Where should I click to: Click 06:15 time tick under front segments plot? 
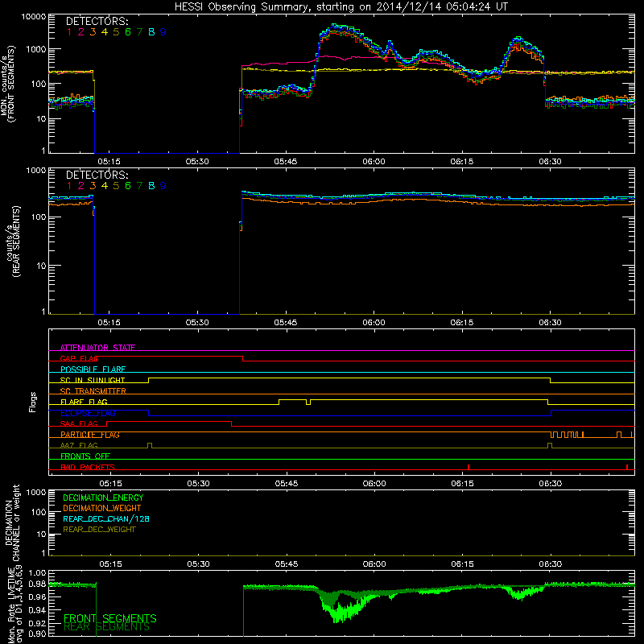point(461,162)
